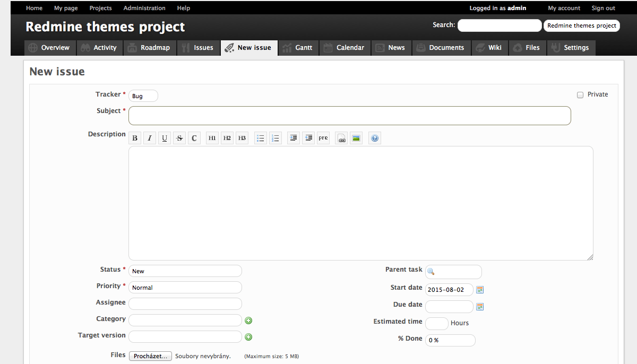Image resolution: width=637 pixels, height=364 pixels.
Task: Open the Projects link in top menu
Action: tap(100, 8)
